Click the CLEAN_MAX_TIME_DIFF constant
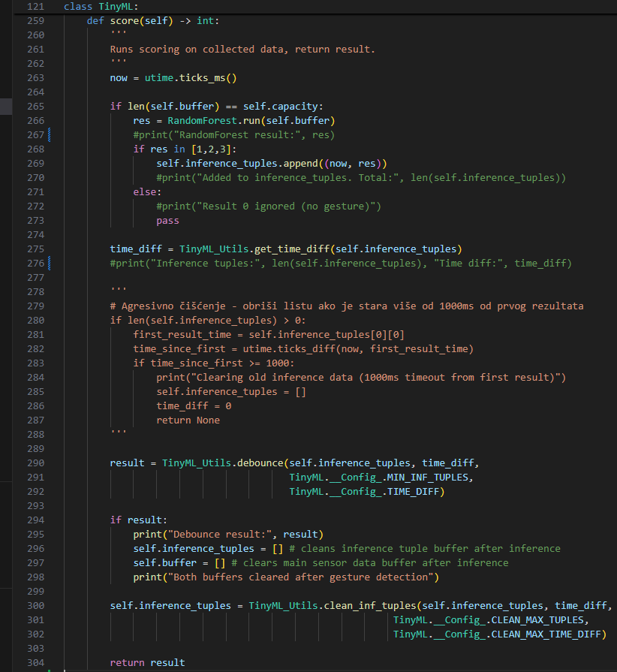This screenshot has height=672, width=617. [548, 634]
